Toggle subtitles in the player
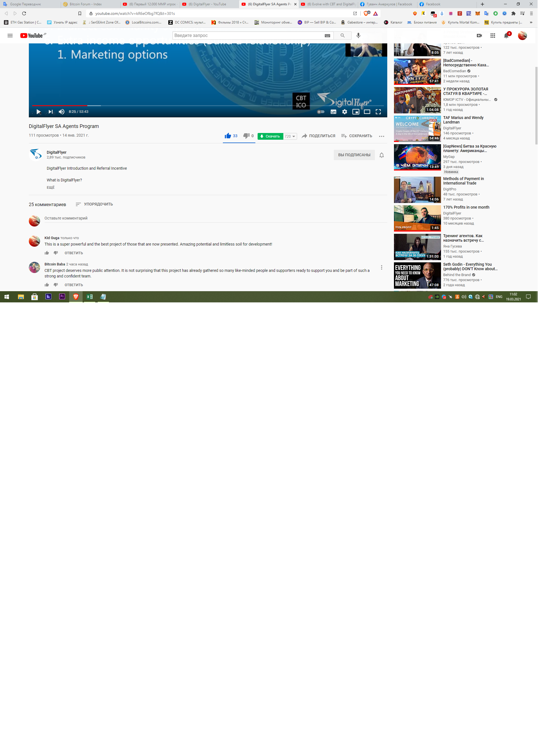 [x=333, y=112]
